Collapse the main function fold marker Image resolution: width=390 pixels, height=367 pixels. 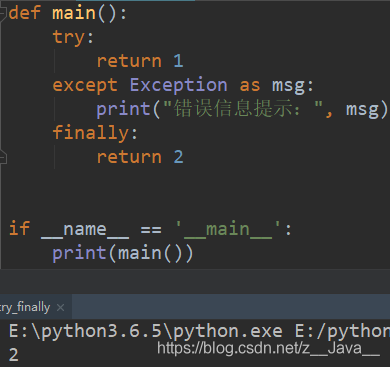point(3,14)
